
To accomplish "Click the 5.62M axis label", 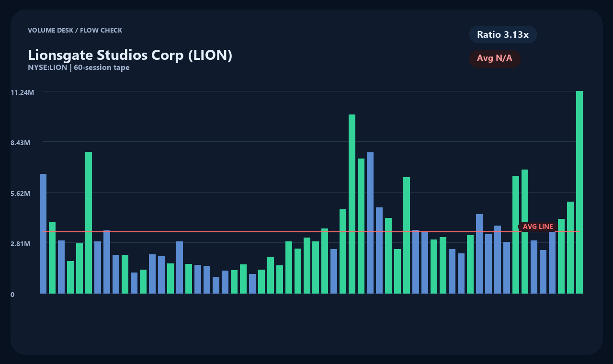I will tap(21, 193).
